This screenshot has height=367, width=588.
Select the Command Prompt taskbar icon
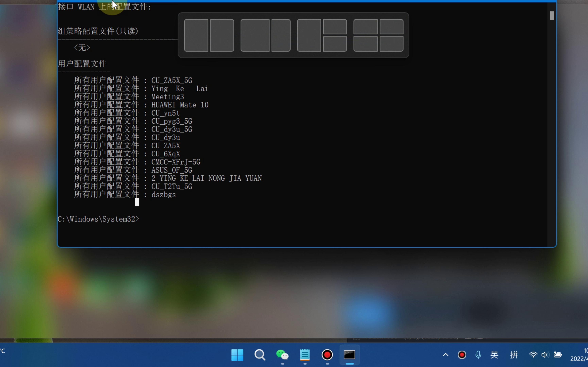coord(349,355)
